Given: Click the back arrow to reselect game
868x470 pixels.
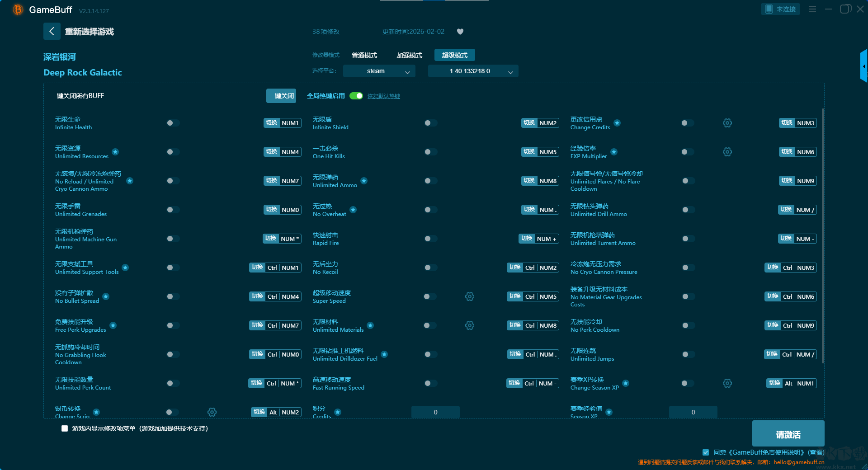Looking at the screenshot, I should 52,31.
